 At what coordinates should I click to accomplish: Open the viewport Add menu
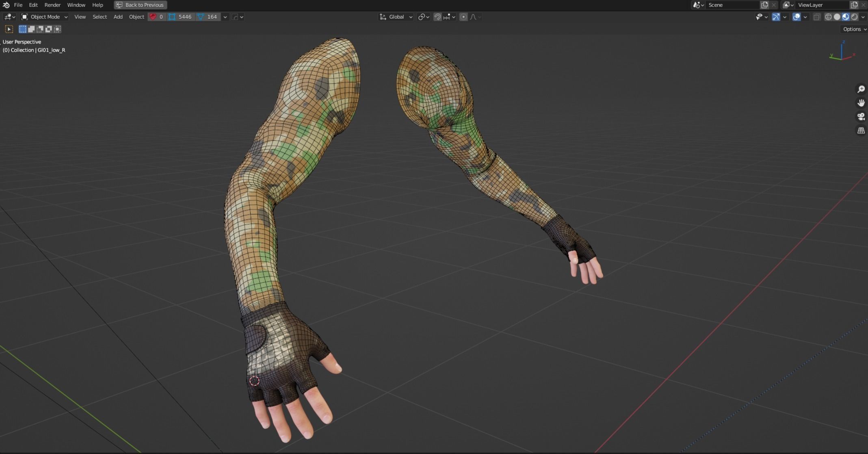click(x=118, y=17)
